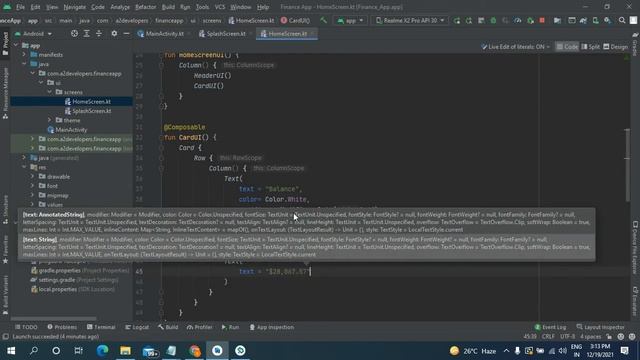Open the Navigate menu

(x=75, y=7)
